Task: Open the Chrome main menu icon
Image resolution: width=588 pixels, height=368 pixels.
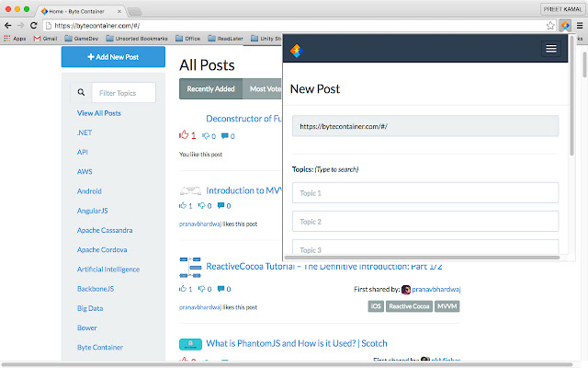Action: [x=580, y=26]
